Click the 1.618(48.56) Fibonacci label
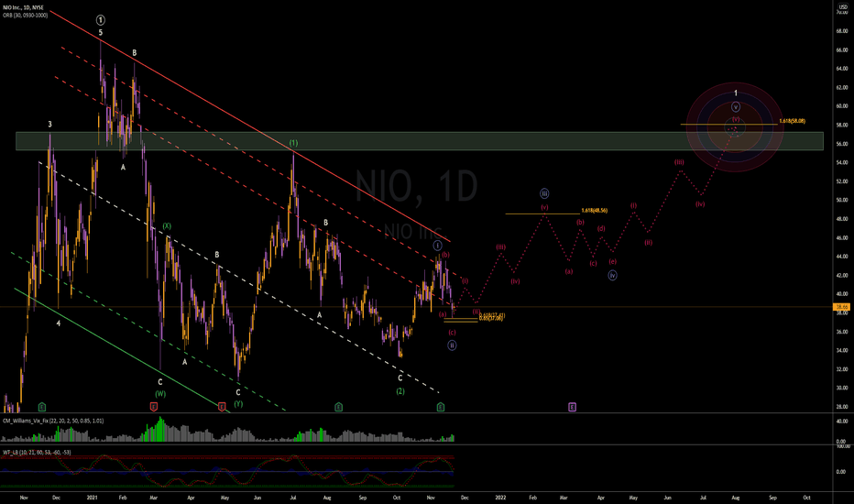 pos(594,211)
